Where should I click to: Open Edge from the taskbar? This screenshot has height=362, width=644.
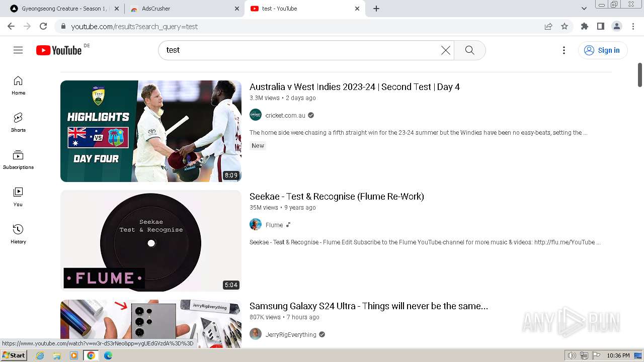(x=108, y=355)
